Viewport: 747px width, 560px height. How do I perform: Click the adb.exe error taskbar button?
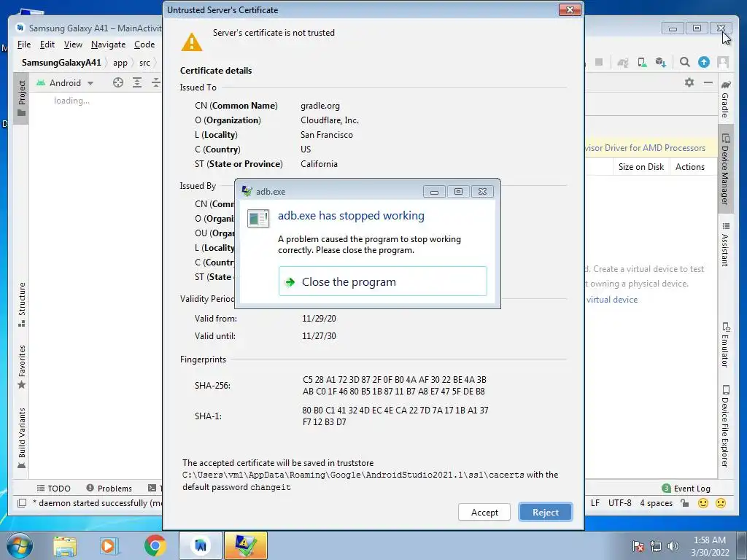click(246, 545)
